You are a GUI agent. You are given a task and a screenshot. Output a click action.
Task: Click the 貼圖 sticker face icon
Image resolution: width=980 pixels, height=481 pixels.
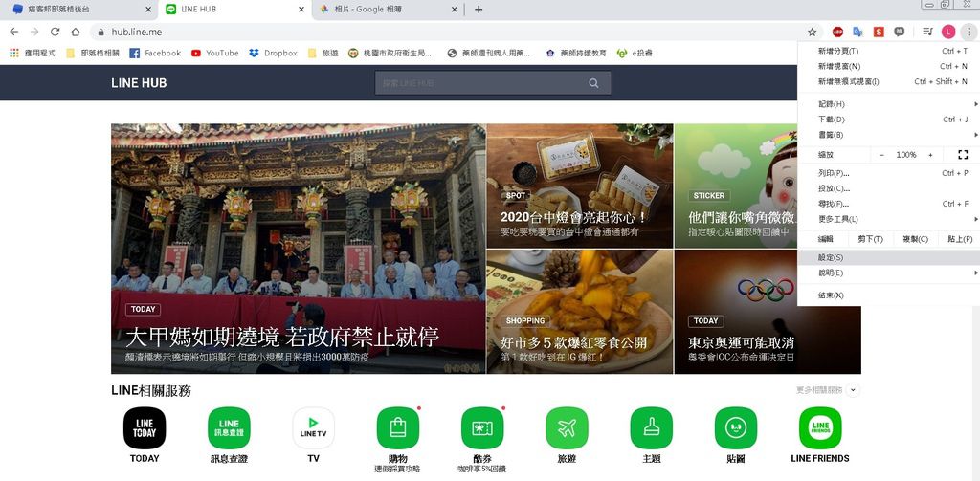click(735, 428)
